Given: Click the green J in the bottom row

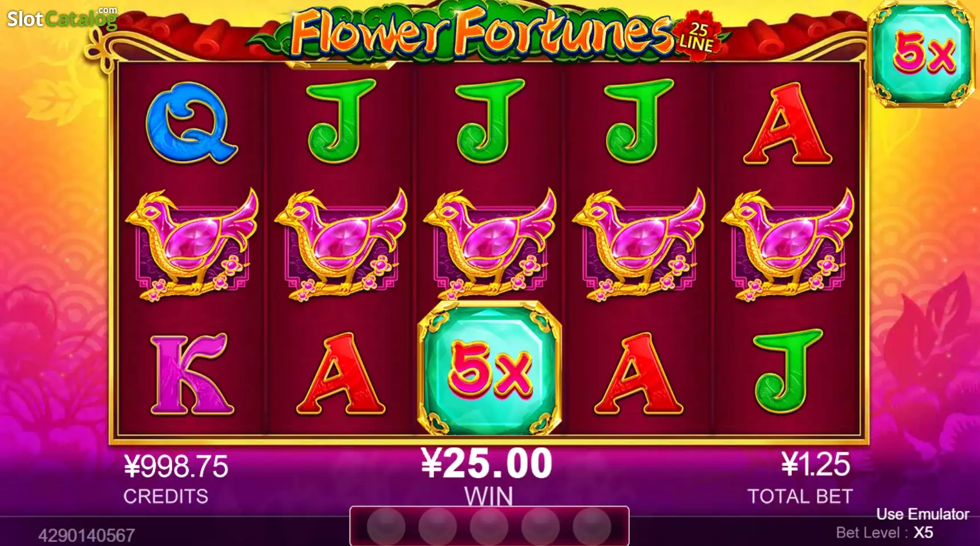Looking at the screenshot, I should (x=788, y=372).
